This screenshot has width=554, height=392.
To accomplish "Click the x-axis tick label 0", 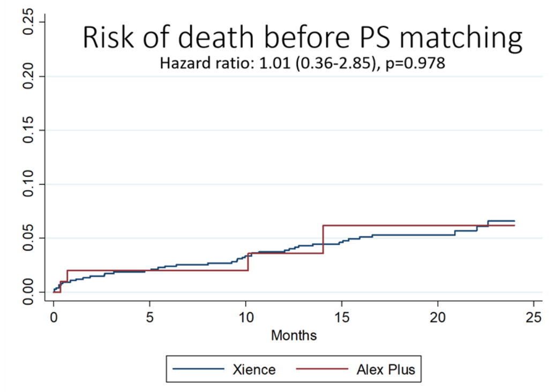I will click(x=54, y=318).
